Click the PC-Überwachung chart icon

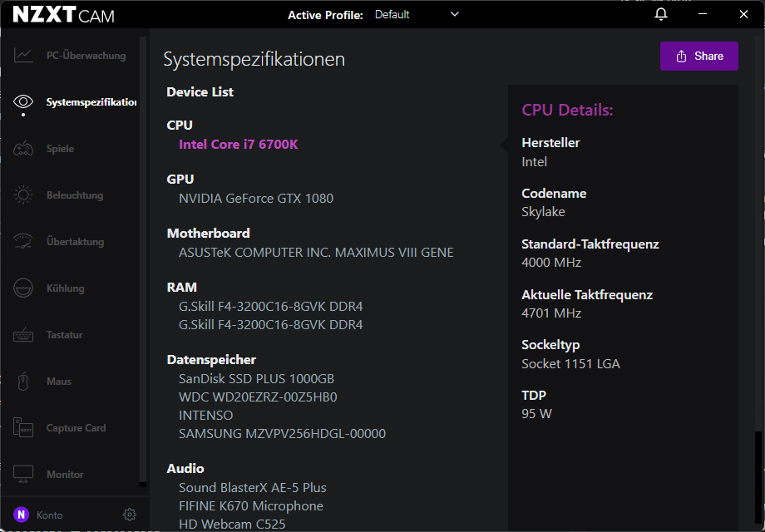[x=23, y=56]
